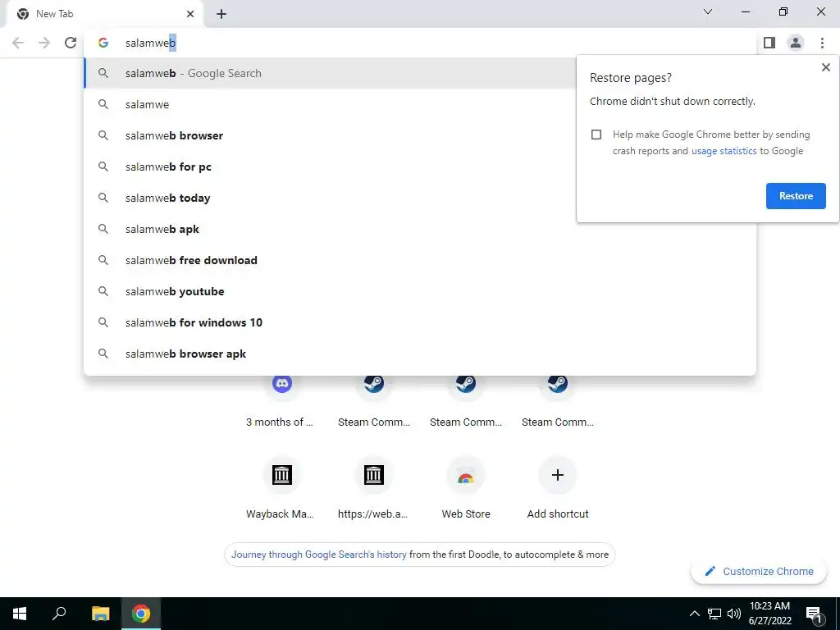The width and height of the screenshot is (840, 630).
Task: Click the taskbar clock and date
Action: coord(769,614)
